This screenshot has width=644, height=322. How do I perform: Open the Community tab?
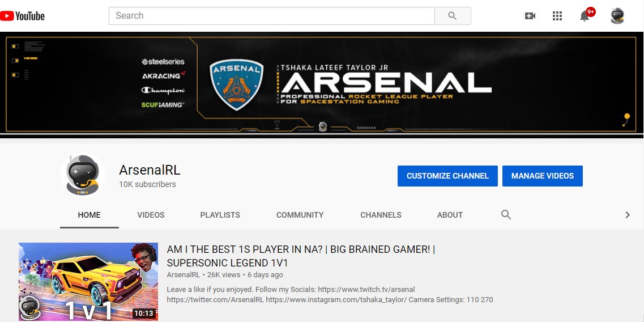(x=300, y=215)
